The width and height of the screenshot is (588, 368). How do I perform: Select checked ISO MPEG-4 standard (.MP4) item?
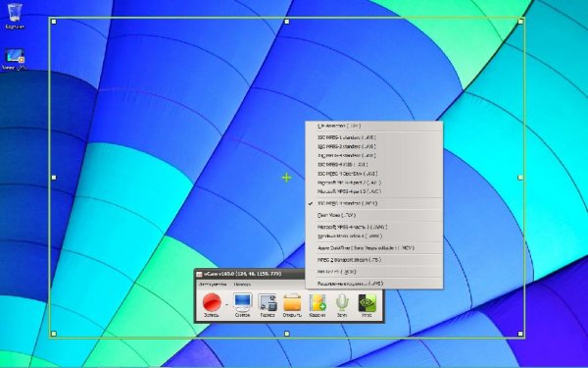coord(374,203)
